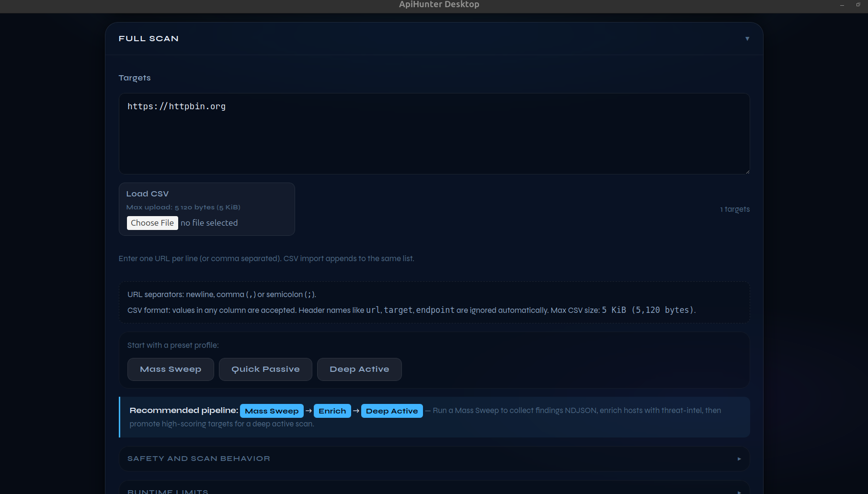The image size is (868, 494).
Task: Click the Max upload size note
Action: (183, 207)
